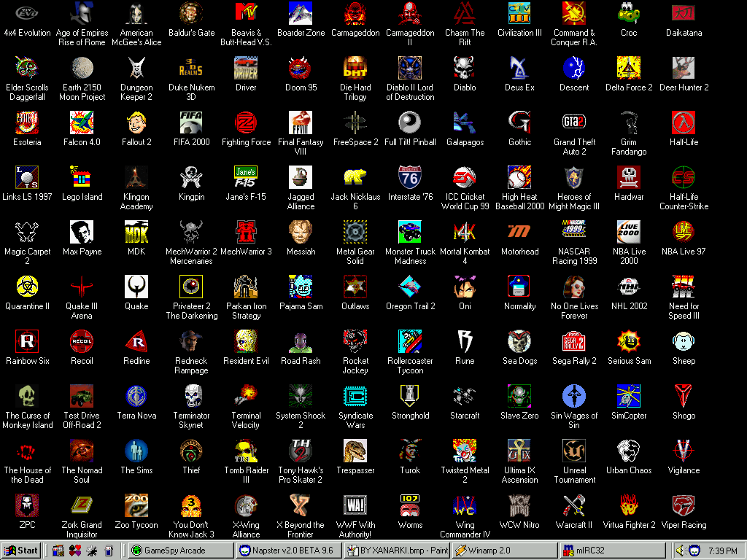747x560 pixels.
Task: Switch to Napster v2.0 BETA 9.6 window
Action: click(289, 551)
